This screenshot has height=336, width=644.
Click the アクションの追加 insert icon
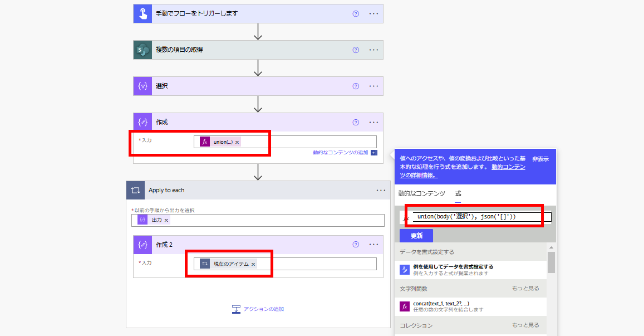(x=236, y=309)
